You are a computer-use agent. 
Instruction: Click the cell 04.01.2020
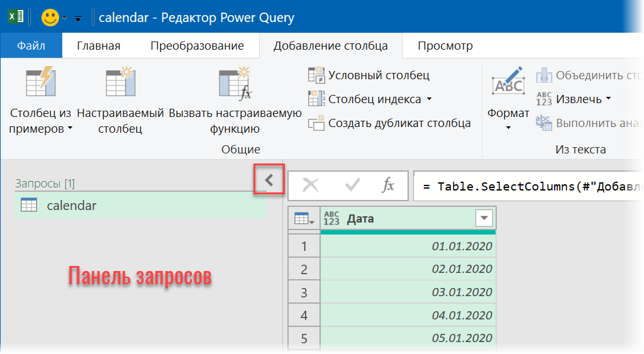point(408,315)
